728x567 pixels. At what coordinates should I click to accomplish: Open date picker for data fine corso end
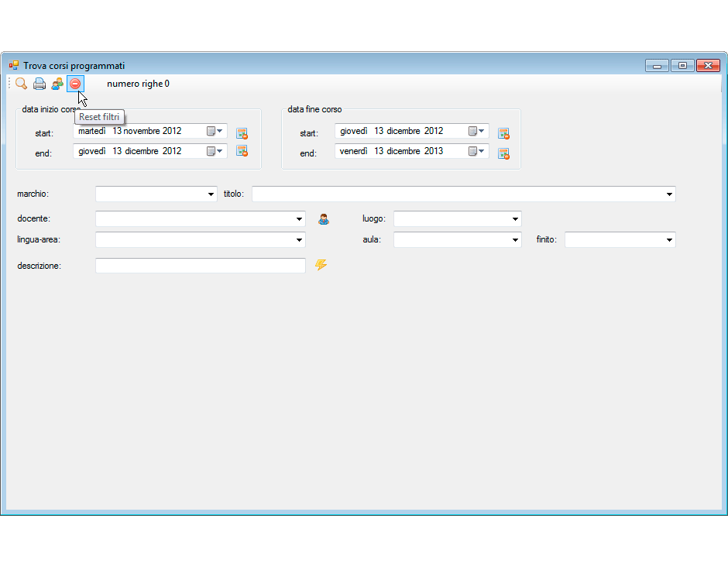(477, 151)
